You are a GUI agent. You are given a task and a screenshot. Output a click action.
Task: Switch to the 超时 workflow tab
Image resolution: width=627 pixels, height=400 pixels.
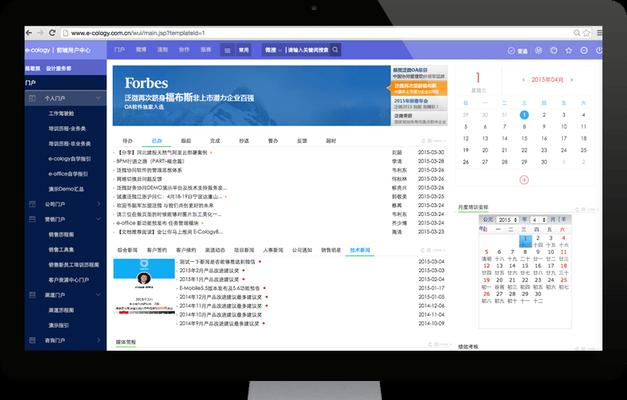point(331,141)
